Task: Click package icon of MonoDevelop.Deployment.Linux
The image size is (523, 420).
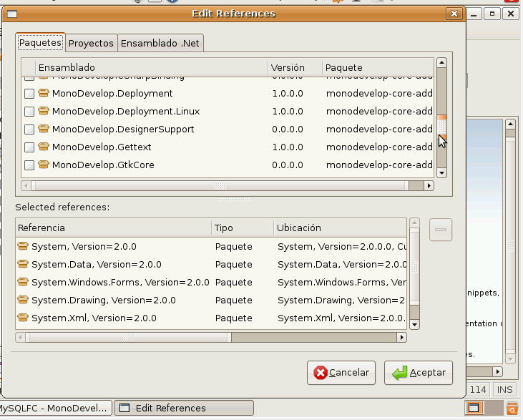Action: pyautogui.click(x=44, y=111)
